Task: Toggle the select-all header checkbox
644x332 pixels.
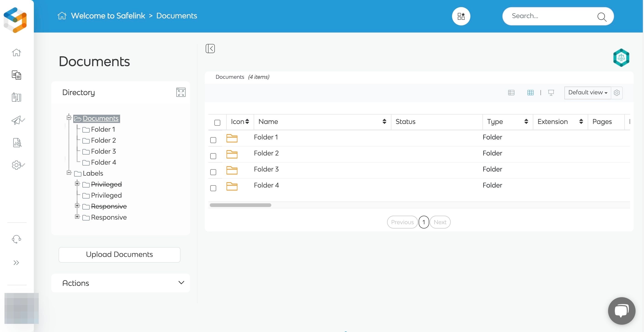Action: click(217, 122)
